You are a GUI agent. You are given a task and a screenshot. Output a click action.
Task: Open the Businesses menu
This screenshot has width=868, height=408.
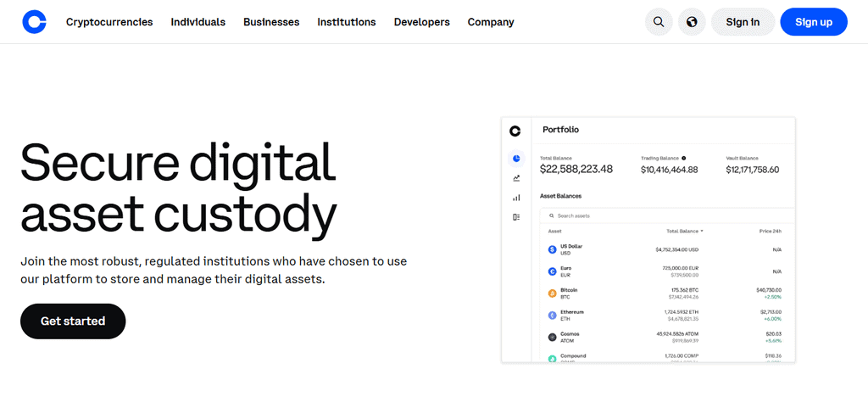tap(271, 22)
